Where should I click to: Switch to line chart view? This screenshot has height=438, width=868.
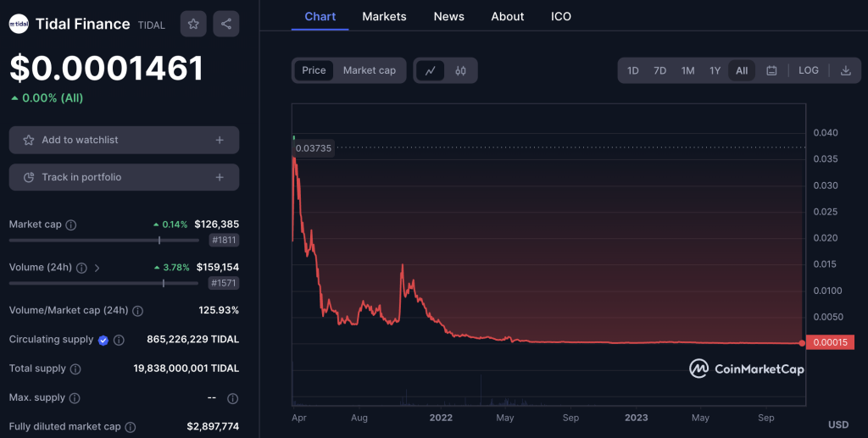(x=430, y=71)
